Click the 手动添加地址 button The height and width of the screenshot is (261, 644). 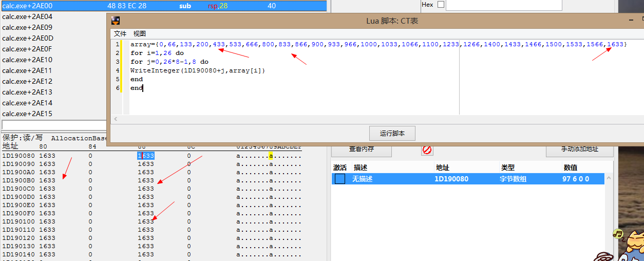[580, 149]
